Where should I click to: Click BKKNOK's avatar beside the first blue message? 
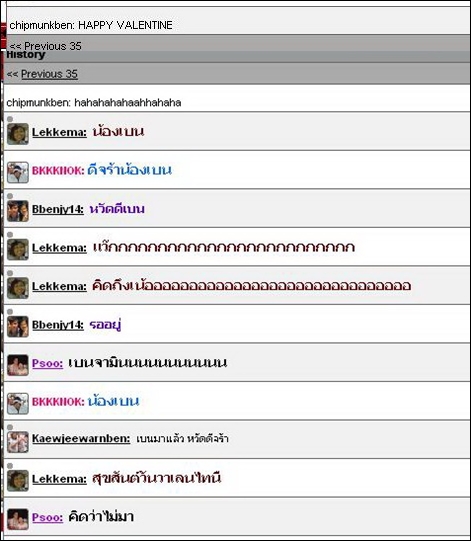[x=18, y=172]
